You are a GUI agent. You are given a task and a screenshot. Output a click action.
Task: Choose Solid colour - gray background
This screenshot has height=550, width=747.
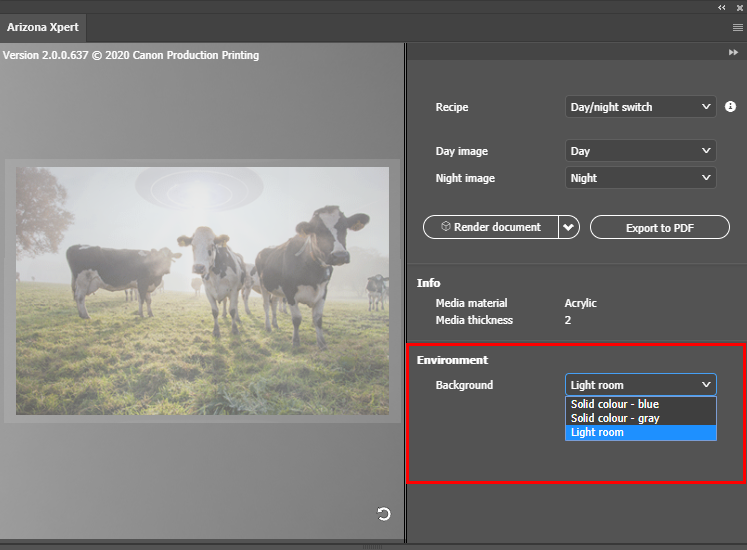640,418
